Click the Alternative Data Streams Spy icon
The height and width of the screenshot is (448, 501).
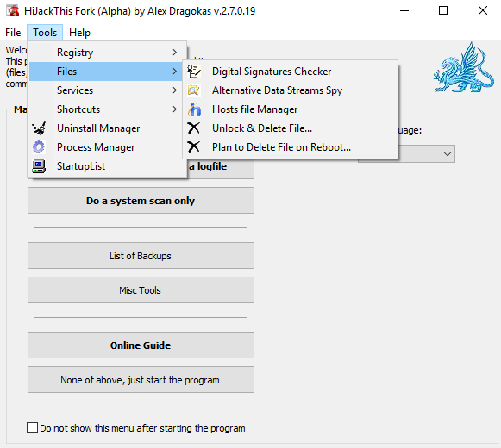pos(194,90)
